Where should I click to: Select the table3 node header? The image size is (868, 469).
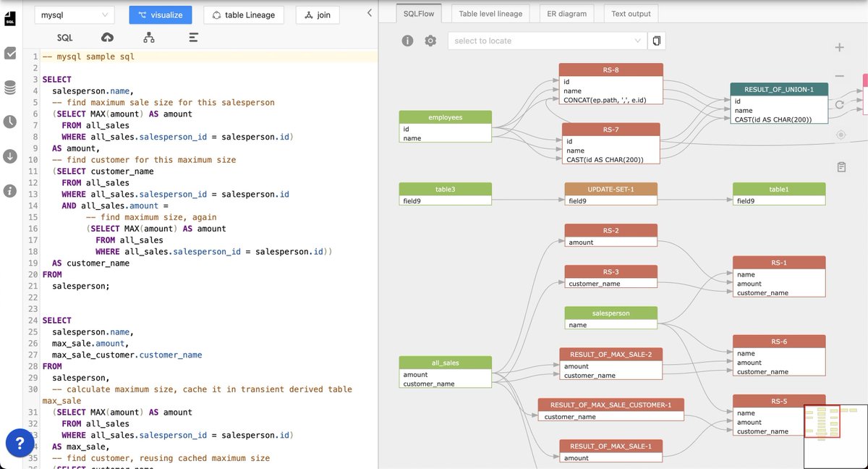click(446, 189)
